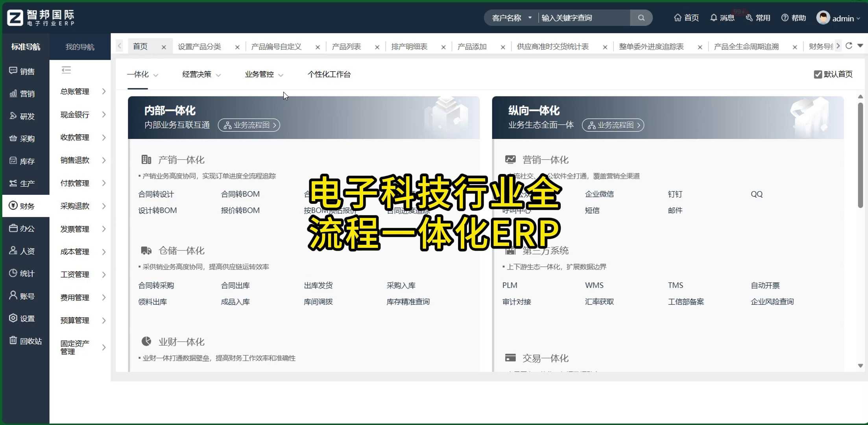The height and width of the screenshot is (425, 868).
Task: Click the page vertical scrollbar thumb
Action: pyautogui.click(x=860, y=155)
